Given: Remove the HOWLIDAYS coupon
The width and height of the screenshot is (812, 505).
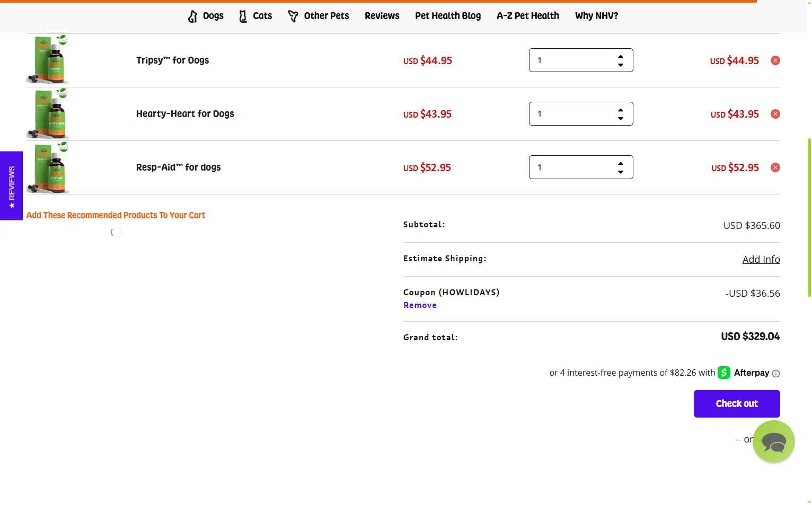Looking at the screenshot, I should pos(420,305).
